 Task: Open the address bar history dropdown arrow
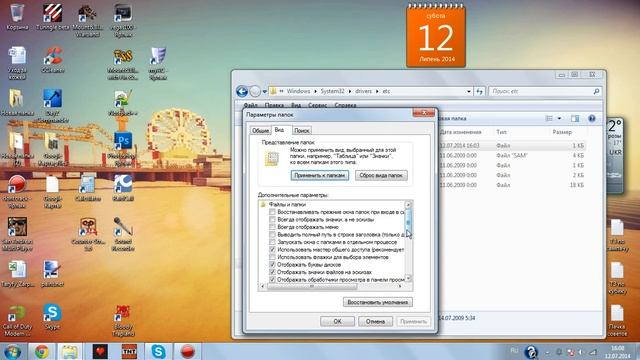[x=469, y=91]
